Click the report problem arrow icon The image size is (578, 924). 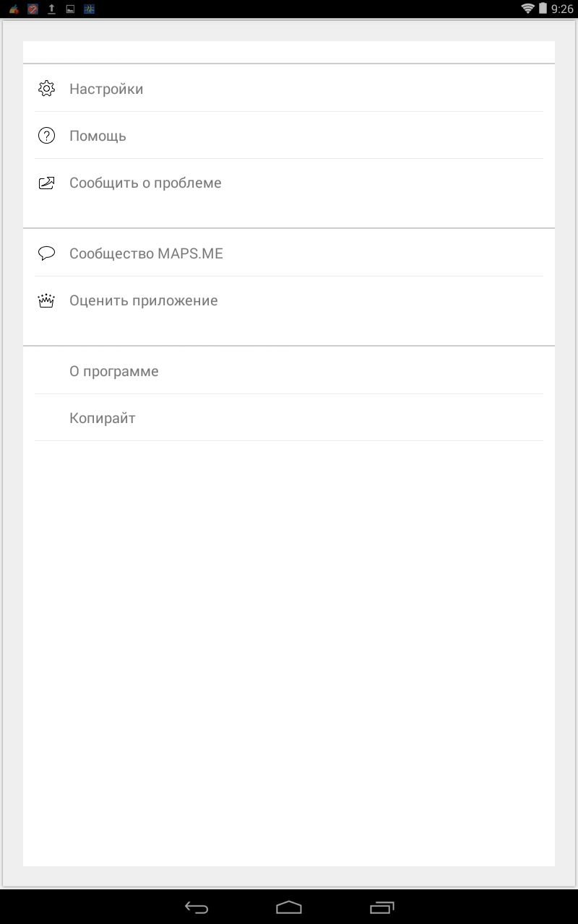46,183
